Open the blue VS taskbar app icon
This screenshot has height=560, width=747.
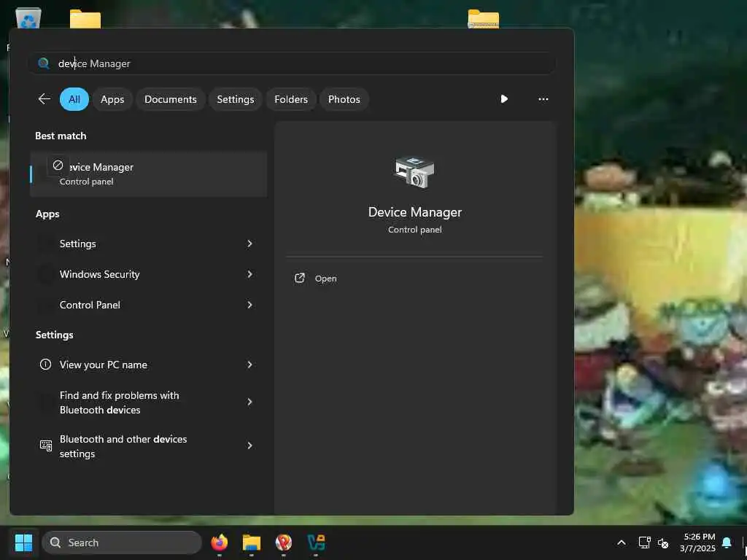tap(316, 542)
